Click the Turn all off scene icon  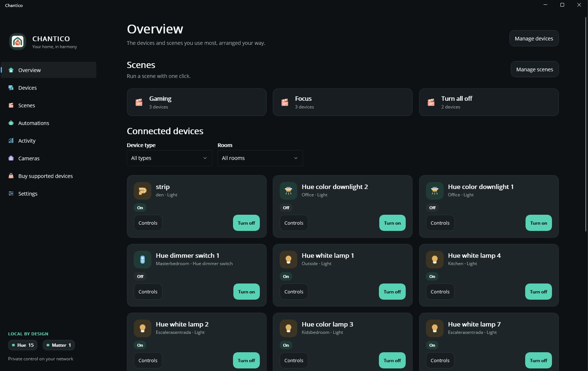click(431, 102)
